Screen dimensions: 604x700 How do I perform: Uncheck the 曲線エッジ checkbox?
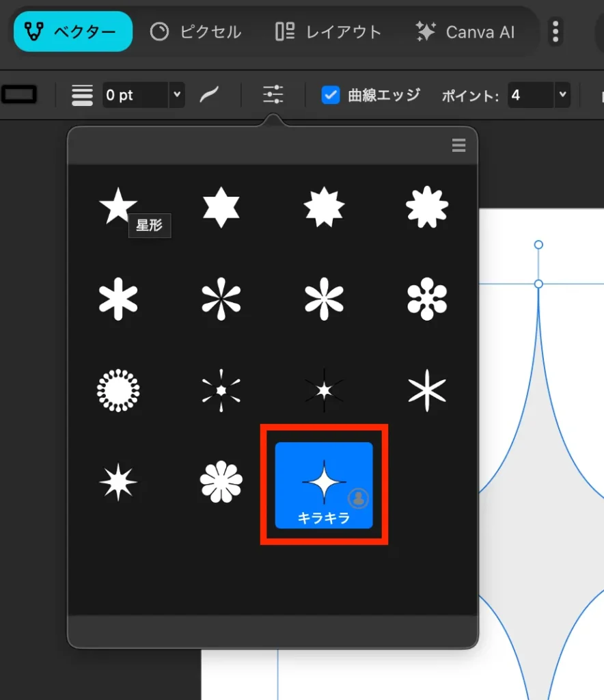[x=331, y=95]
